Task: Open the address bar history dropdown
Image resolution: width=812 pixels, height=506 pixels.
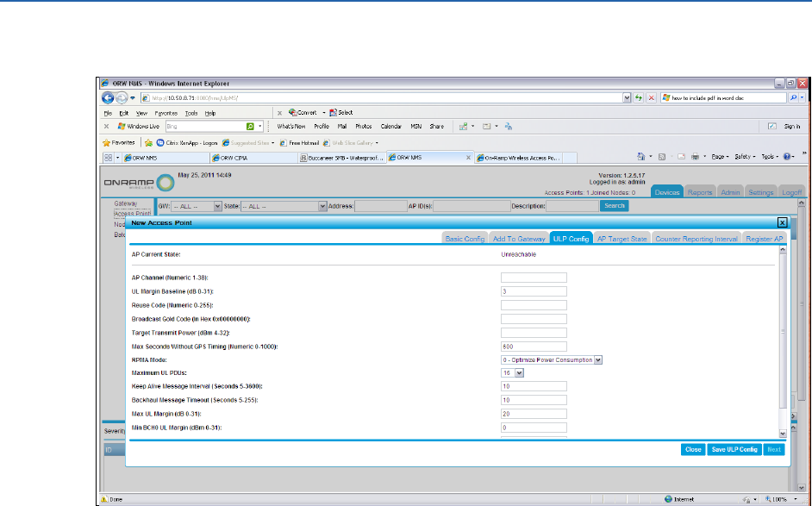Action: click(x=627, y=97)
